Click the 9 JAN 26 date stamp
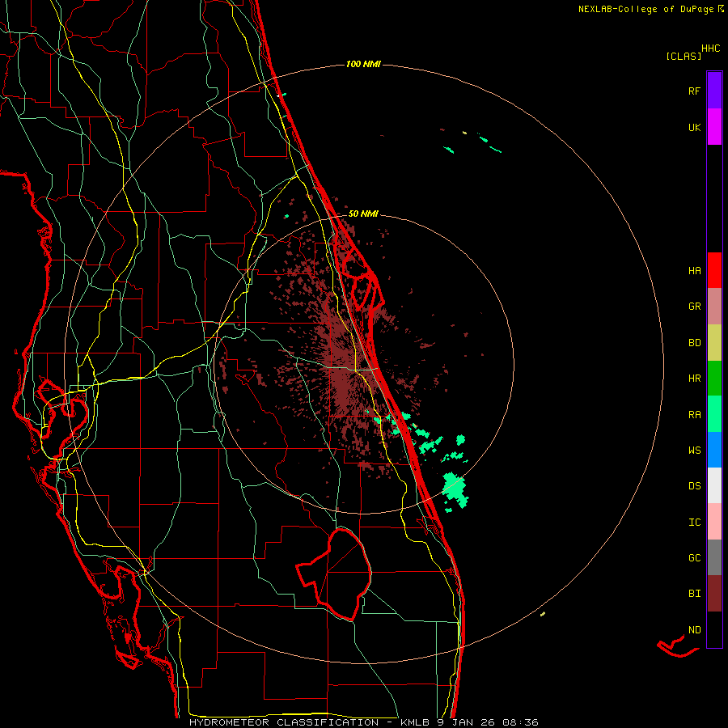This screenshot has height=728, width=728. 466,722
